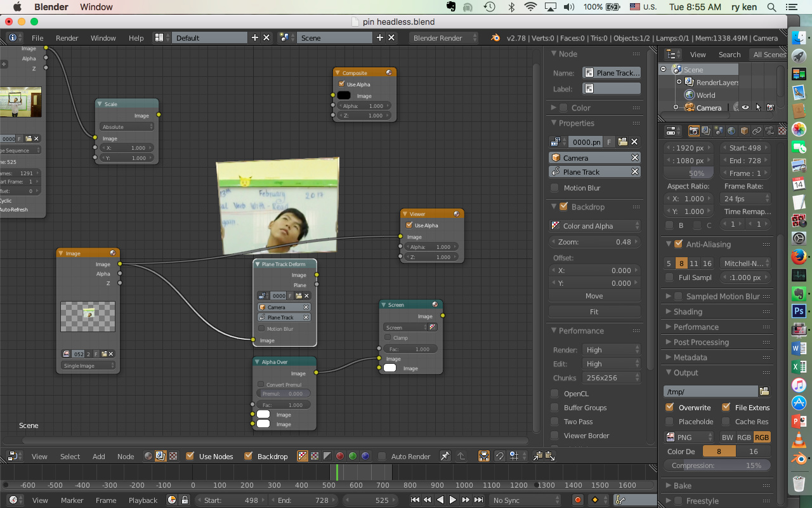Enable the Auto Render checkbox
The image size is (812, 508).
click(382, 456)
